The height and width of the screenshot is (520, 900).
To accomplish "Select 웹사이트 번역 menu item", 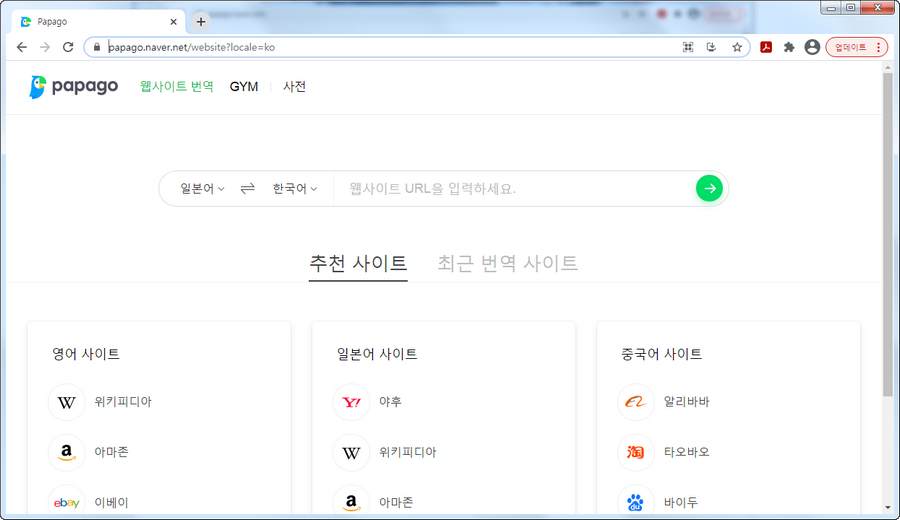I will point(177,87).
